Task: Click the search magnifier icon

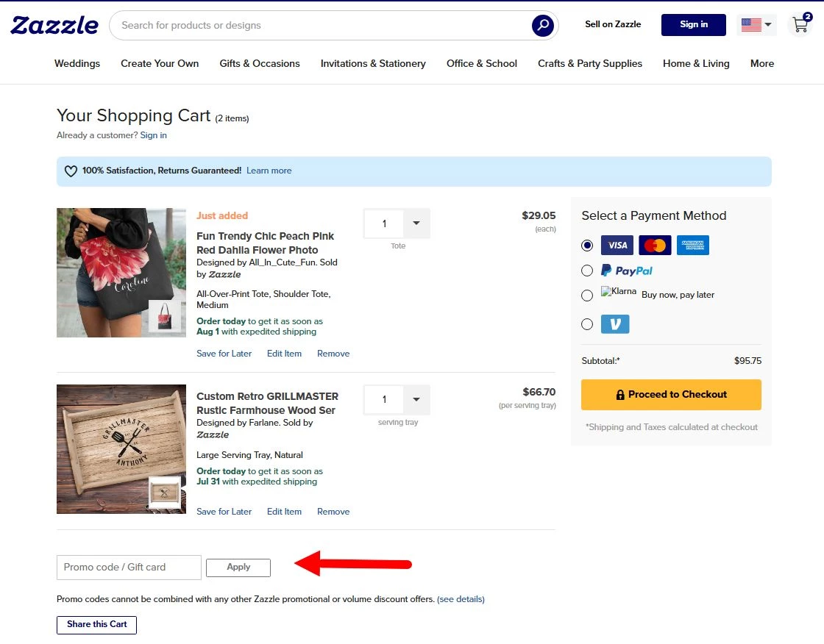Action: click(542, 25)
